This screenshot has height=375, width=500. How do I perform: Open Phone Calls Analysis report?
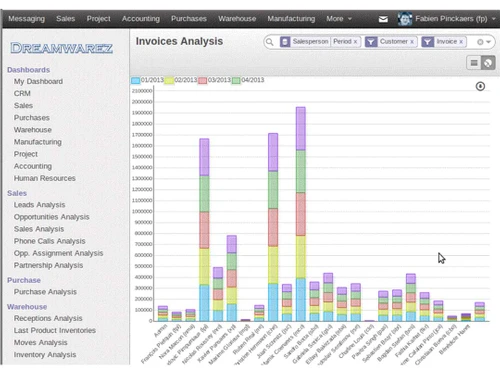[x=50, y=241]
